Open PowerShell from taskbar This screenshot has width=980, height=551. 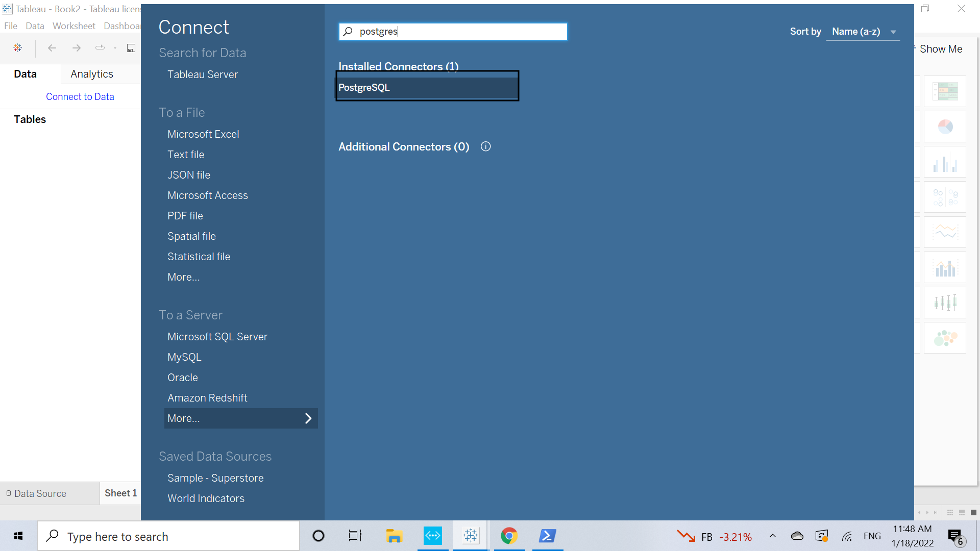[x=547, y=536]
